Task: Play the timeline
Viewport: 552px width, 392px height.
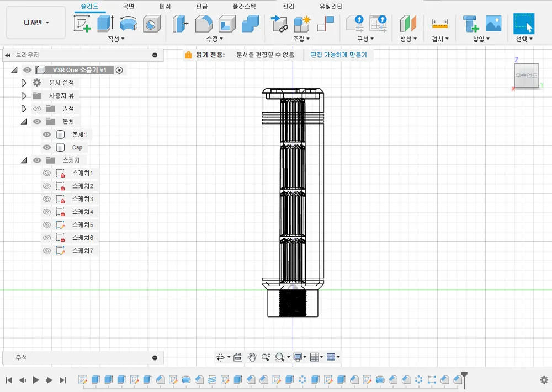Action: [35, 380]
